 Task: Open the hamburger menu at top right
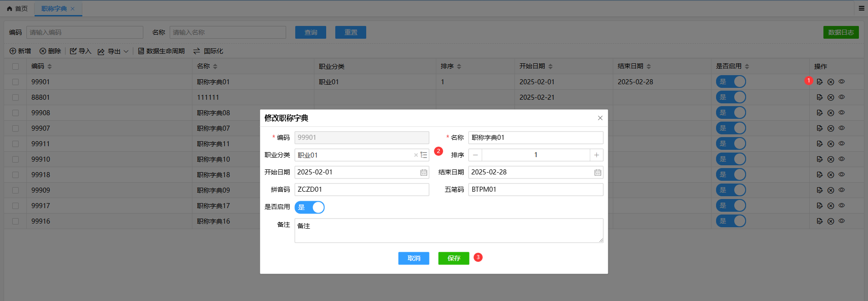pos(861,8)
